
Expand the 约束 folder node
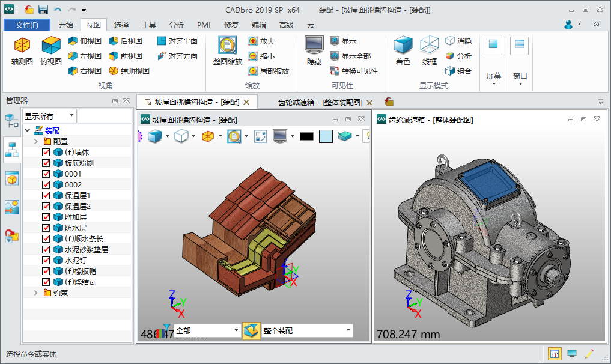point(36,293)
